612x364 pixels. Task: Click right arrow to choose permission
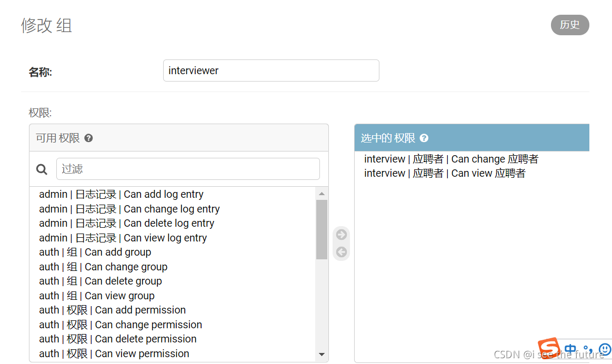pos(342,235)
